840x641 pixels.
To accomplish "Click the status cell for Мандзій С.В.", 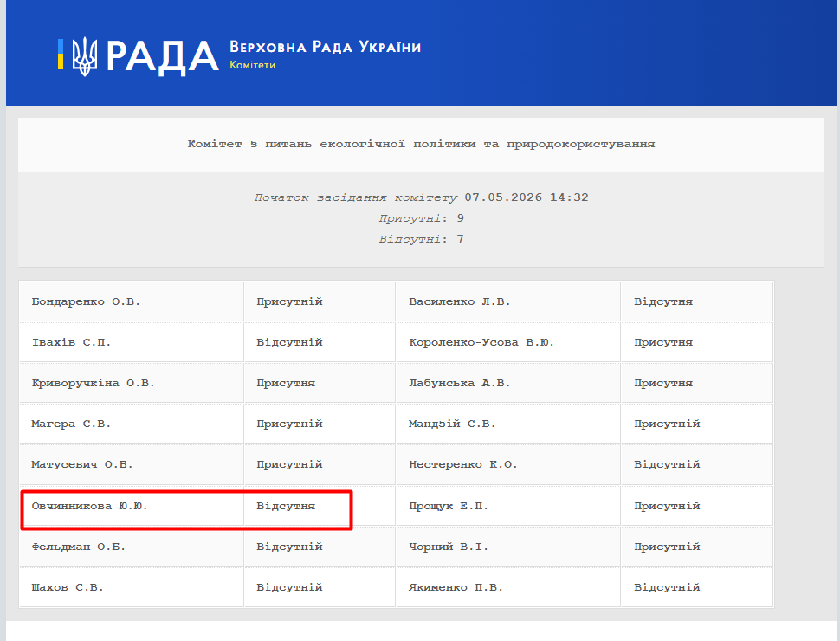I will 697,424.
